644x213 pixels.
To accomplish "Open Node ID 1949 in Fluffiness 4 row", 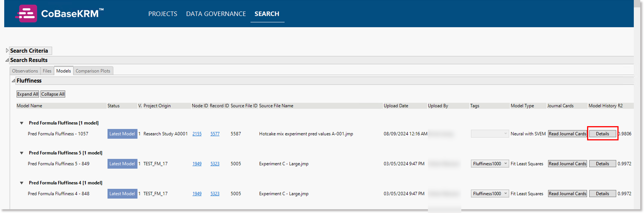I will coord(197,194).
